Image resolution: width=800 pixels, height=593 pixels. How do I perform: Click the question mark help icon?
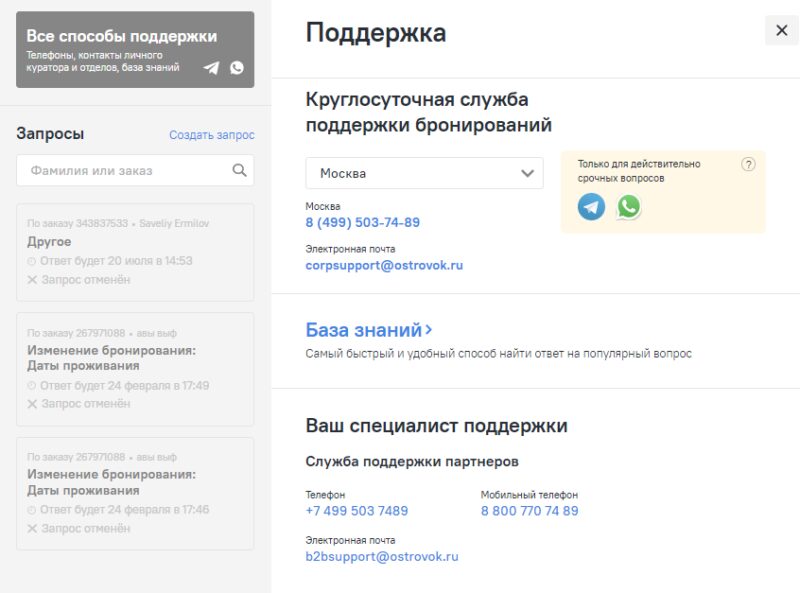pyautogui.click(x=747, y=165)
